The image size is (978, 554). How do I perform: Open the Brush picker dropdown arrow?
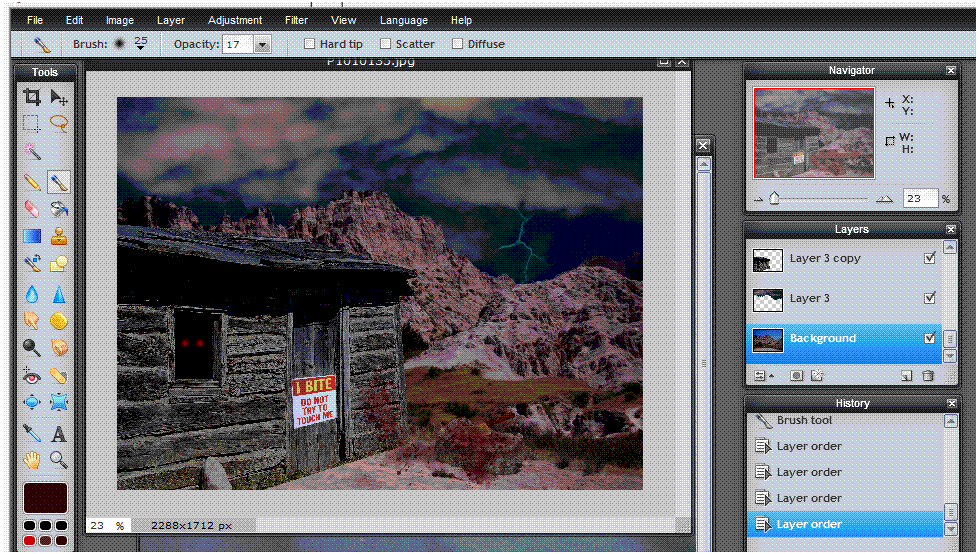(141, 46)
